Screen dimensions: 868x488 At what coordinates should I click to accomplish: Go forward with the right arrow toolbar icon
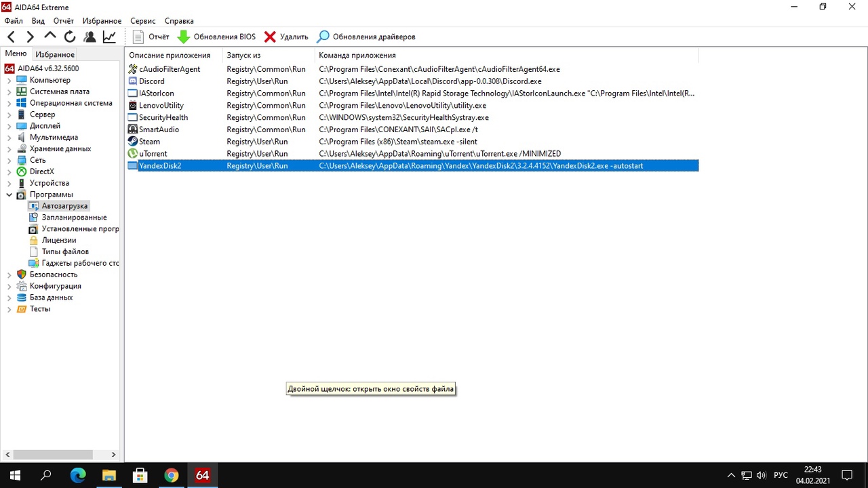pyautogui.click(x=31, y=37)
